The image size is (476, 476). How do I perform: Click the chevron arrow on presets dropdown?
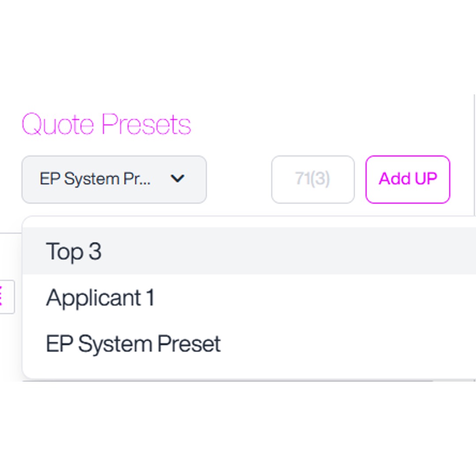point(177,179)
